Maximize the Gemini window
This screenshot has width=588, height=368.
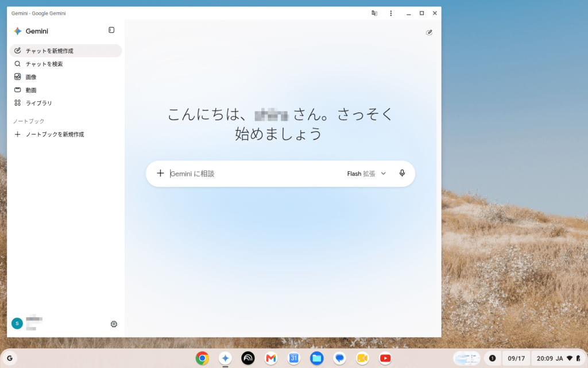pyautogui.click(x=422, y=13)
